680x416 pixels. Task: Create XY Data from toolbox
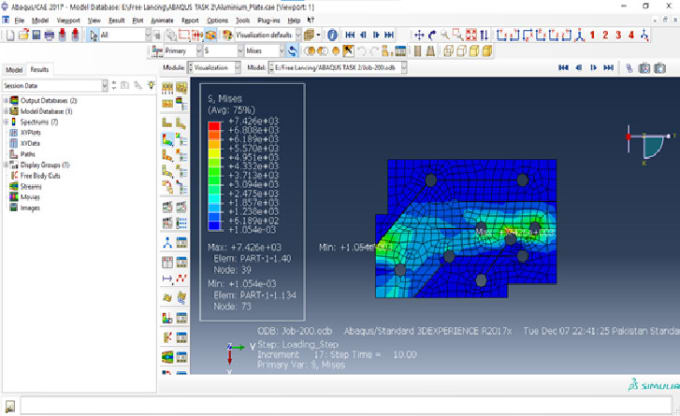tap(167, 262)
